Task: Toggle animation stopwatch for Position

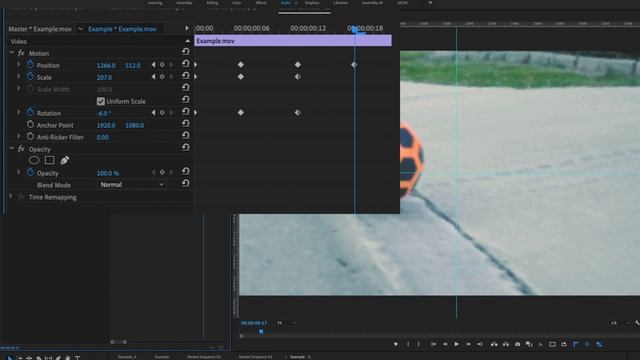Action: [30, 65]
